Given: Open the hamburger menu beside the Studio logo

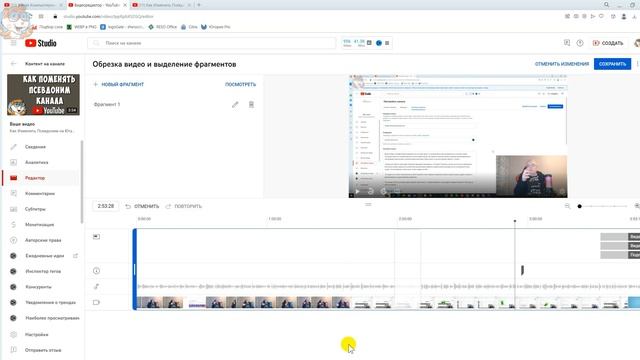Looking at the screenshot, I should click(x=13, y=43).
